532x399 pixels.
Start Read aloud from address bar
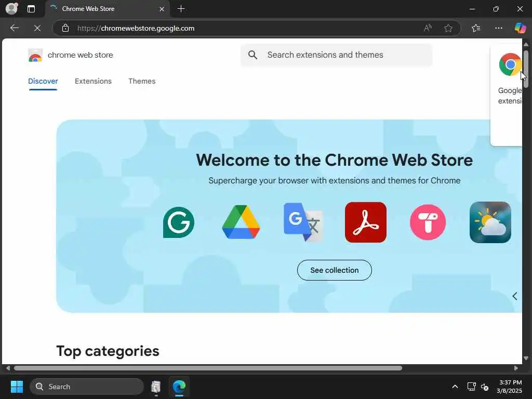428,28
